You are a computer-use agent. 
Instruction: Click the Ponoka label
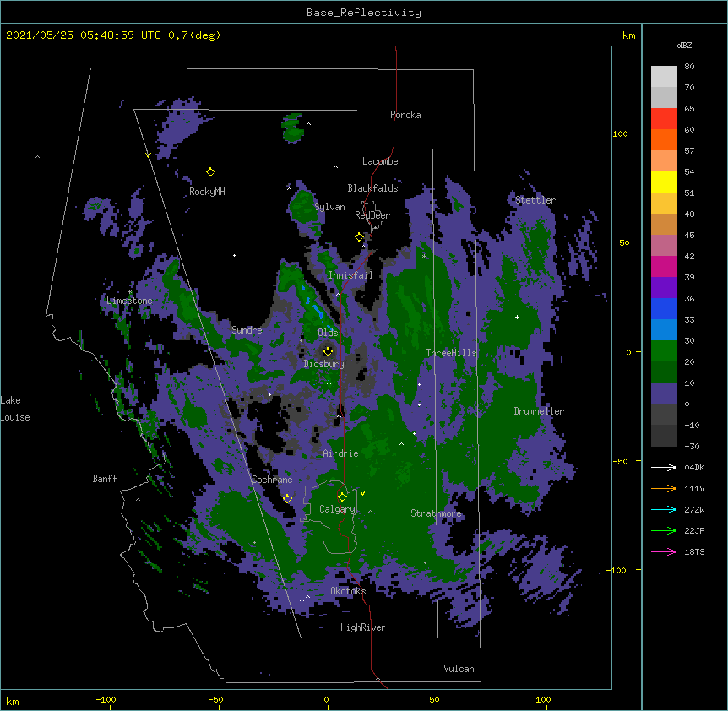(x=405, y=115)
